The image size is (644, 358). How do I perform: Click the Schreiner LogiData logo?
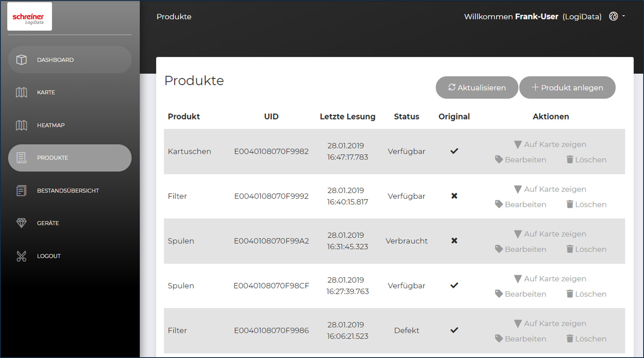pyautogui.click(x=29, y=16)
